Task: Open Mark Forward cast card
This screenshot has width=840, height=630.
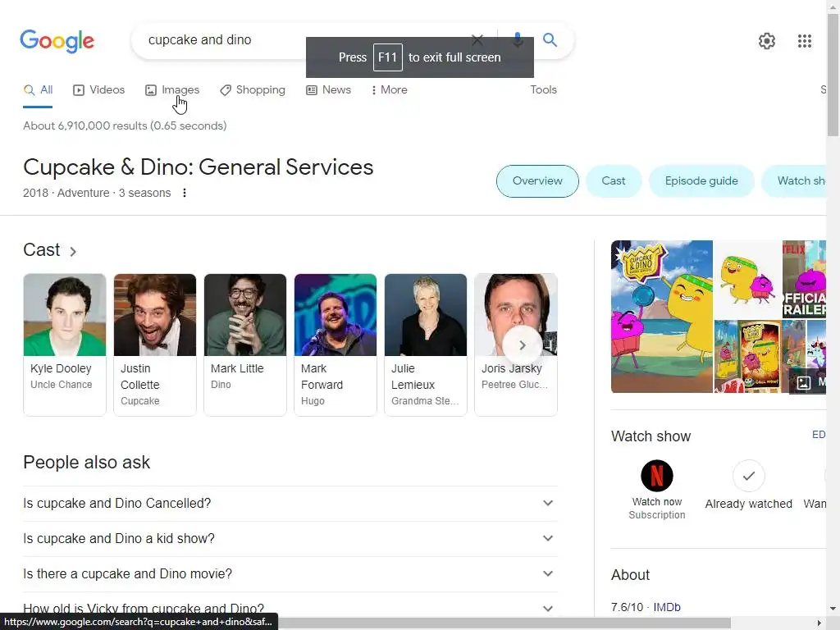Action: click(336, 345)
